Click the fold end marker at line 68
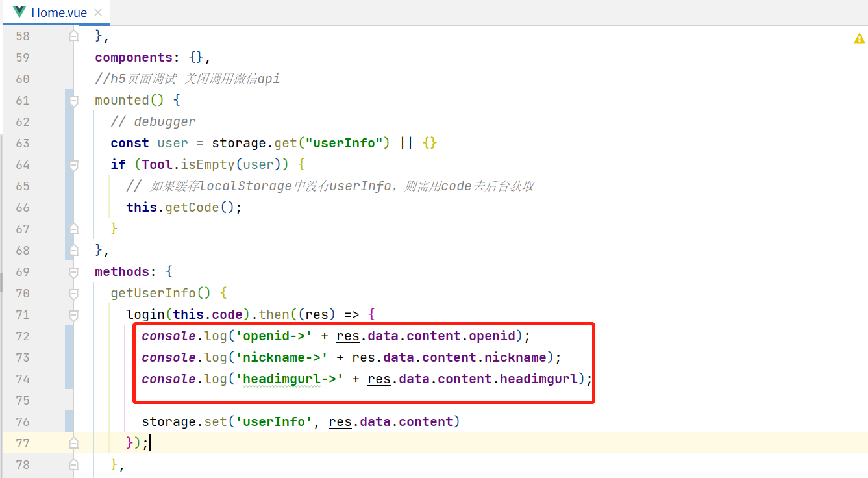 point(73,250)
